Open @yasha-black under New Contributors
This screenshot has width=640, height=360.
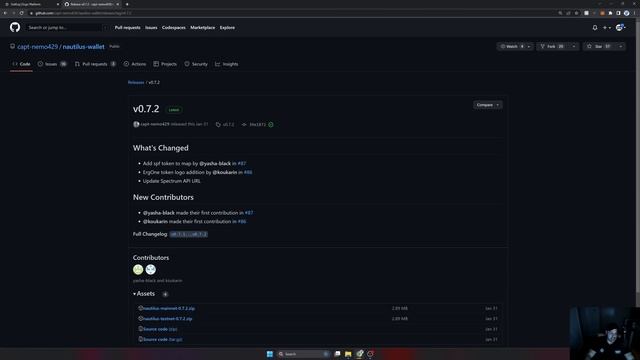159,213
